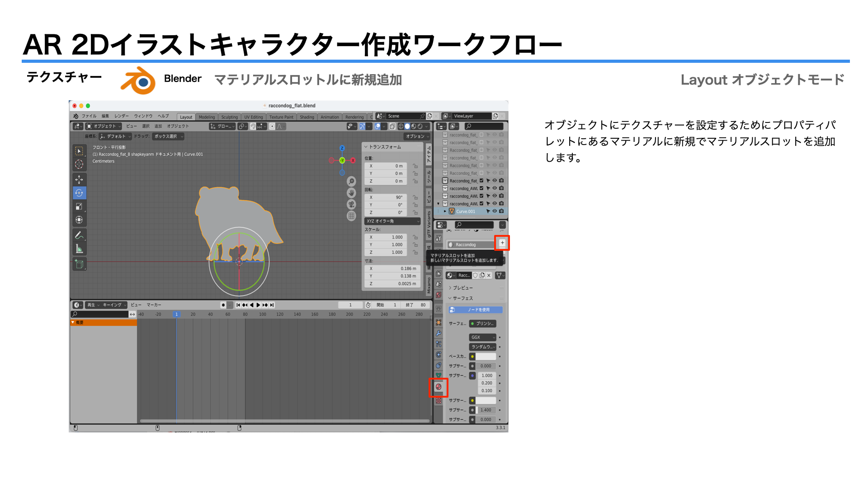Open the Box Select drag dropdown
Screen dimensions: 868x488
point(169,136)
